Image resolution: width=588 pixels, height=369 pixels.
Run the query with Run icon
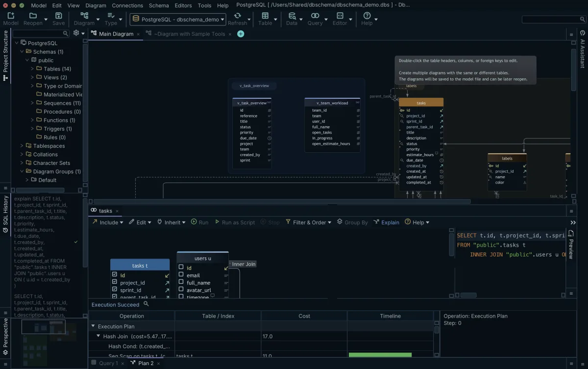pyautogui.click(x=194, y=222)
